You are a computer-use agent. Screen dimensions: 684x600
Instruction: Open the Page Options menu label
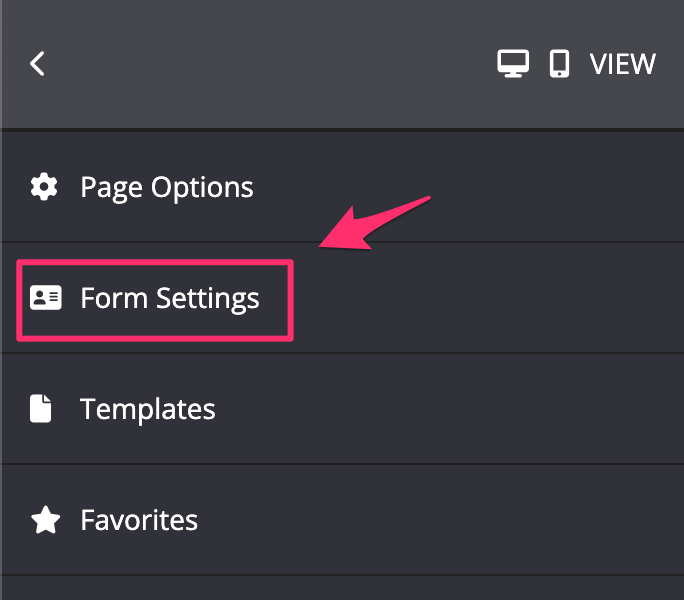(167, 188)
